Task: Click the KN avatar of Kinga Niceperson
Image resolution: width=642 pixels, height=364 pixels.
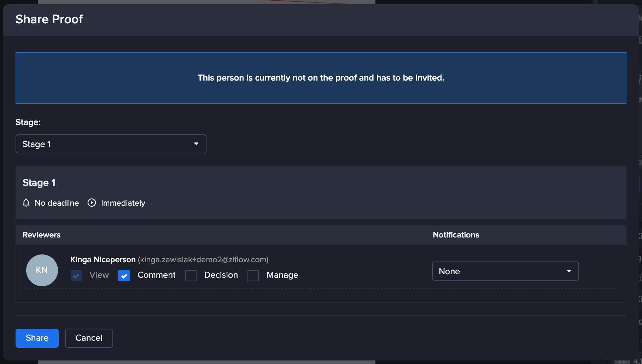Action: tap(42, 270)
